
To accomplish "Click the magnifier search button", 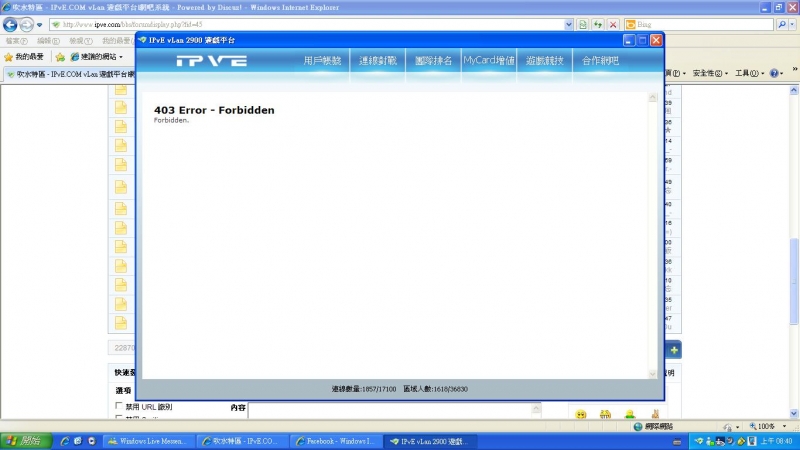I will (x=782, y=24).
